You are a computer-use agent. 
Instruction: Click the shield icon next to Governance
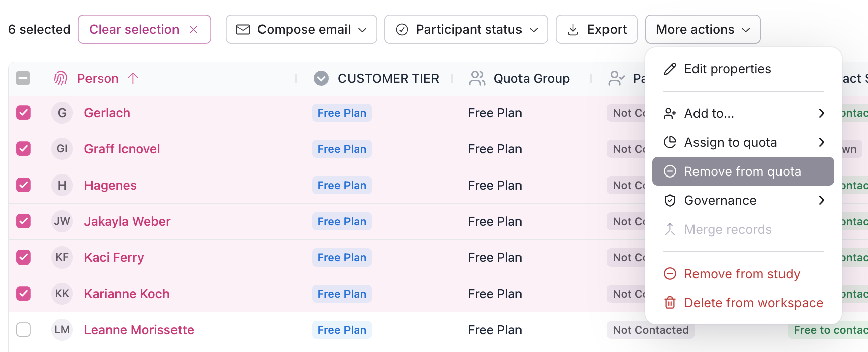(x=670, y=201)
